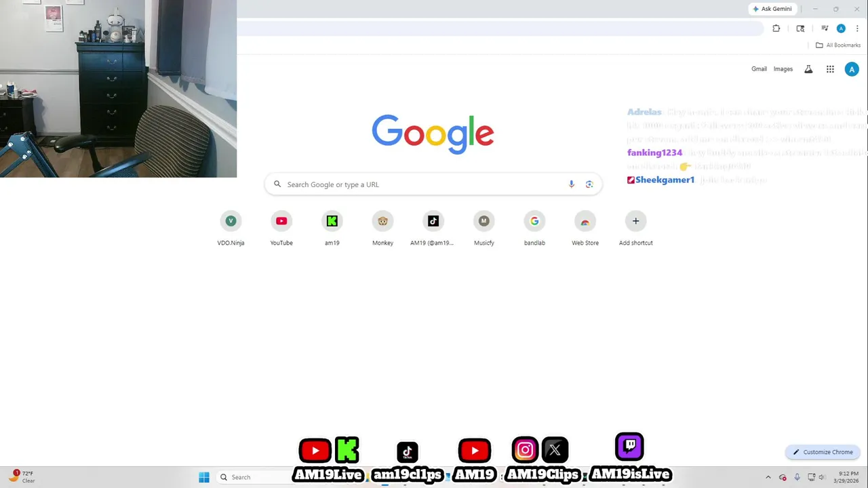Open the Google account avatar on the page
The height and width of the screenshot is (488, 868).
pyautogui.click(x=852, y=69)
